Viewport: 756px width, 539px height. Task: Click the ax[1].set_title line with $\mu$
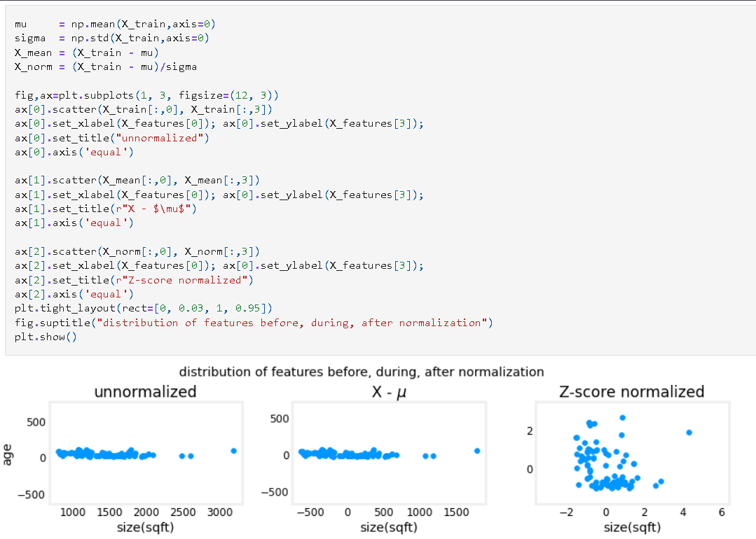pyautogui.click(x=106, y=209)
